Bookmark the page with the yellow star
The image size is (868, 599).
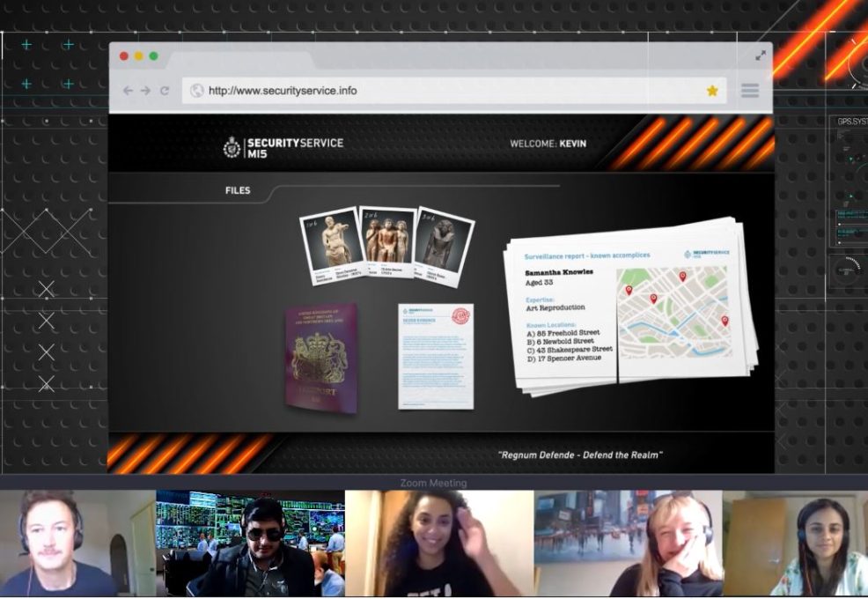pyautogui.click(x=712, y=91)
